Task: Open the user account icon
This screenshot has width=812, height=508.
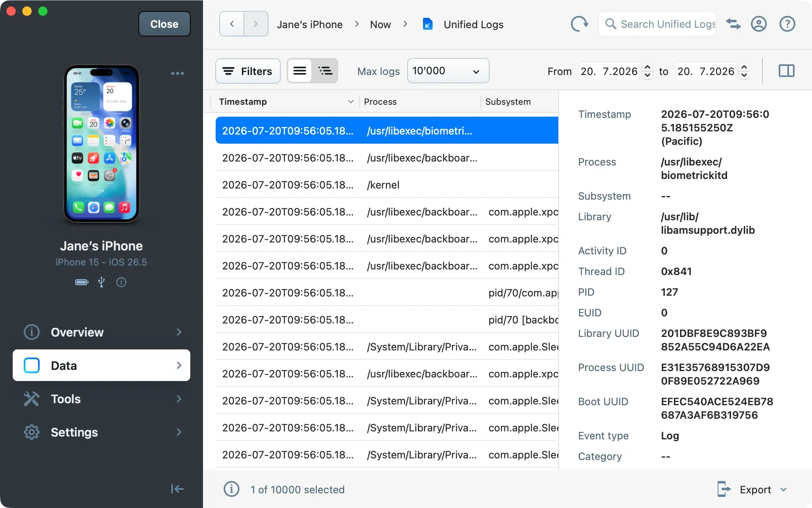Action: pos(759,24)
